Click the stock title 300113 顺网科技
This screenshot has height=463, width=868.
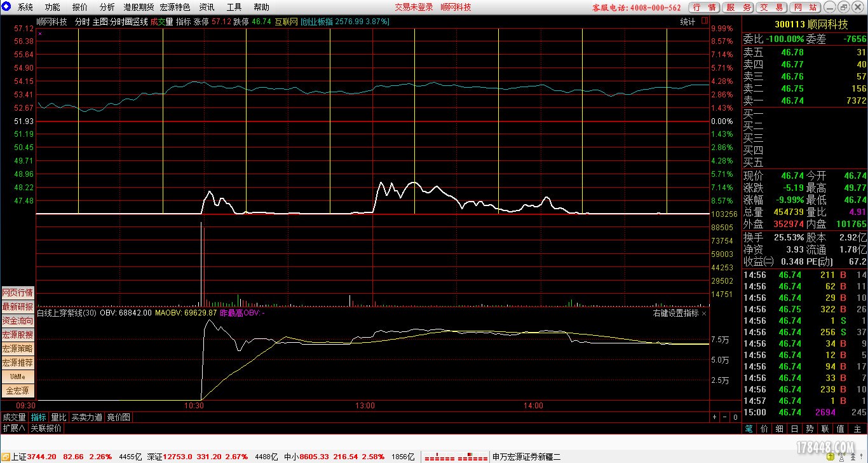[x=811, y=24]
